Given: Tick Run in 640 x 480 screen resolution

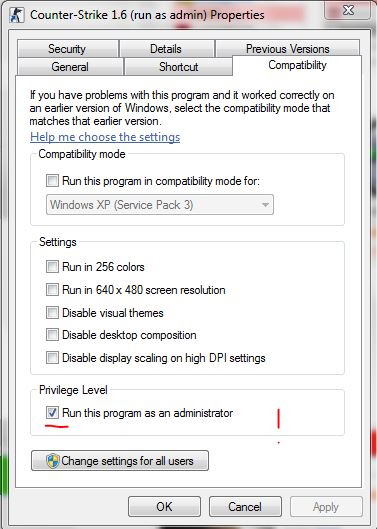Looking at the screenshot, I should click(x=52, y=289).
